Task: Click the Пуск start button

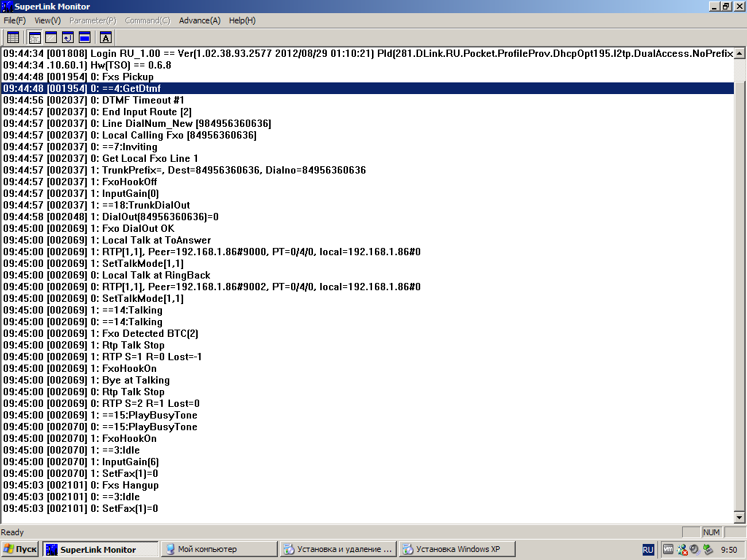Action: pyautogui.click(x=20, y=549)
